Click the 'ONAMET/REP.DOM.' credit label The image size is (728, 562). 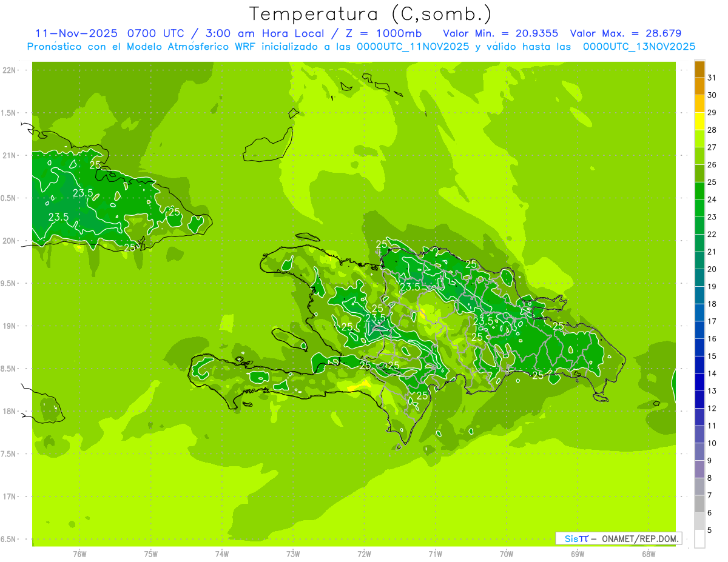(x=639, y=538)
